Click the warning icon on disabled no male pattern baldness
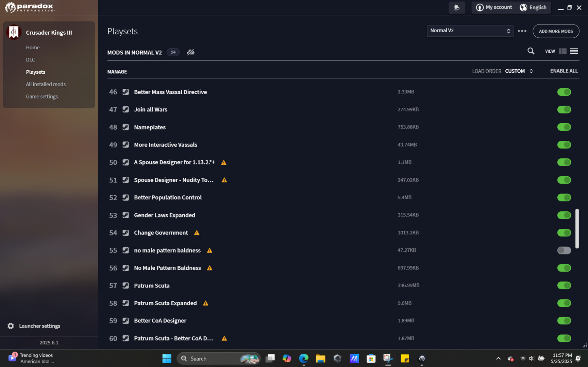588x367 pixels. (x=209, y=250)
